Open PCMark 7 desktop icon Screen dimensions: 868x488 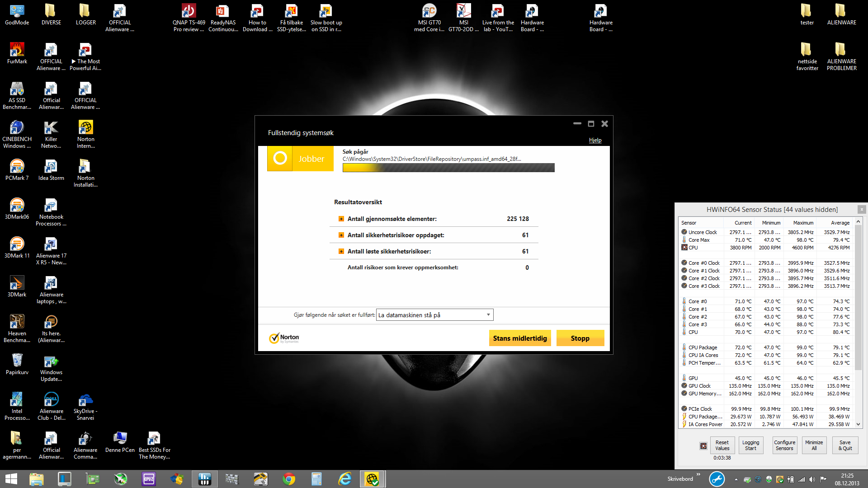click(17, 170)
